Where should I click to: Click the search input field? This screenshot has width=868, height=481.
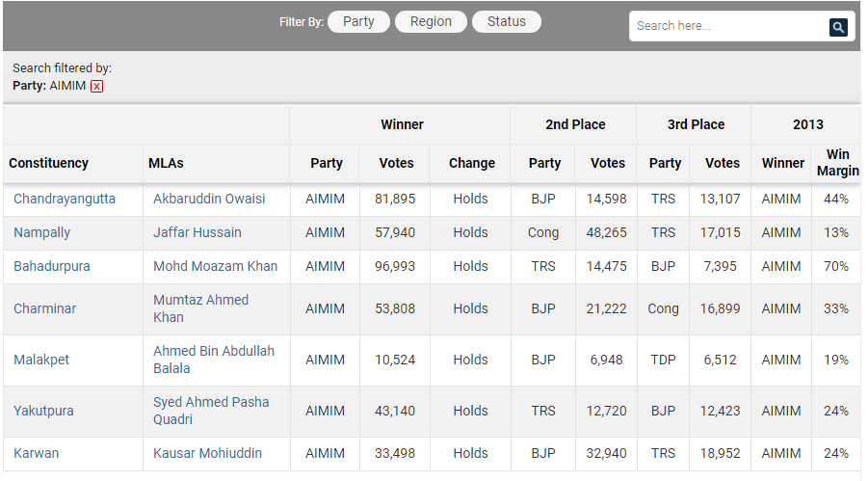(x=727, y=26)
